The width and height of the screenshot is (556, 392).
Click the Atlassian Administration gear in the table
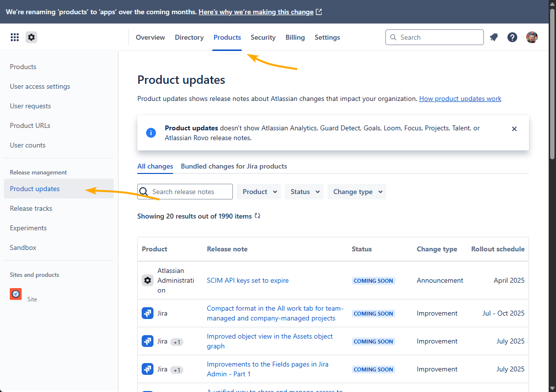point(148,280)
